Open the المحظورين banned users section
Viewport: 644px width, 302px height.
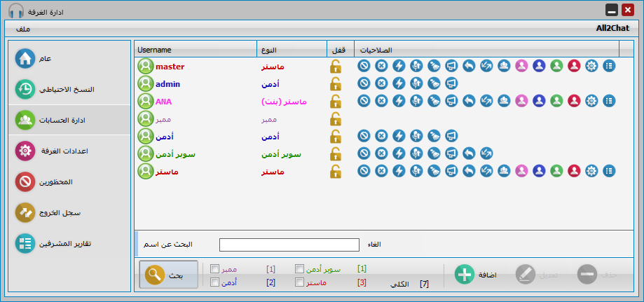click(70, 181)
